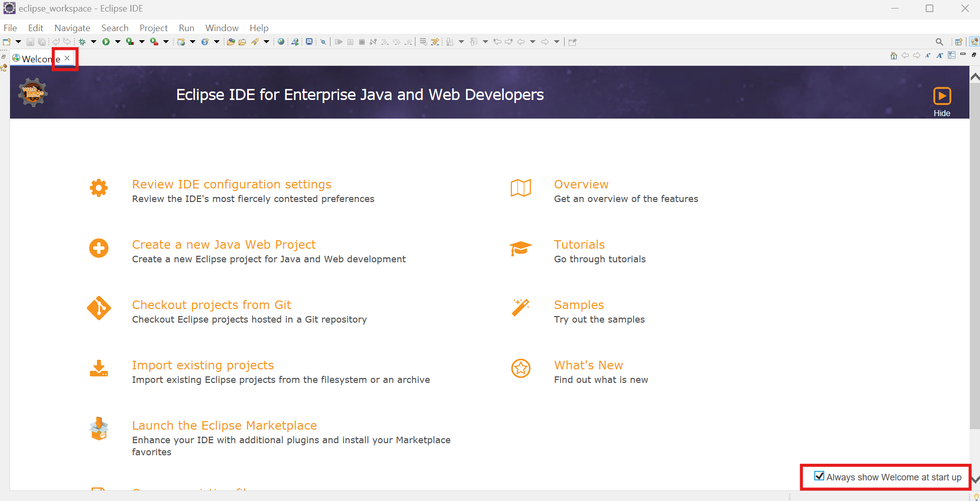This screenshot has width=980, height=501.
Task: Open dropdown arrow next to Servlet icon
Action: 216,42
